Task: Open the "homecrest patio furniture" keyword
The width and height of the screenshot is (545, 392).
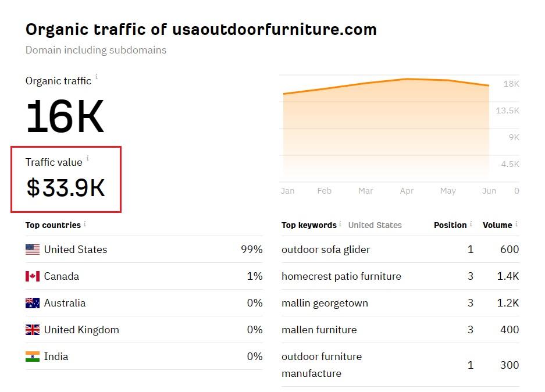Action: (341, 276)
